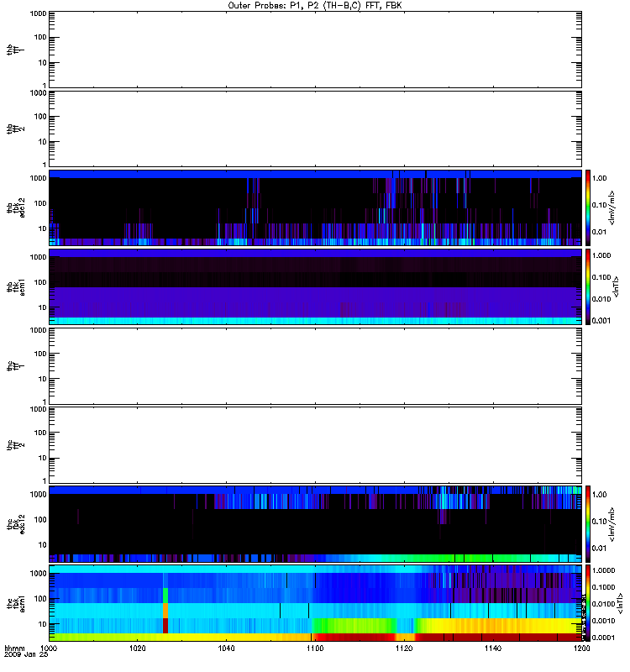
Task: Click the '1' y-tick of thc fff 2 panel
Action: pos(45,480)
